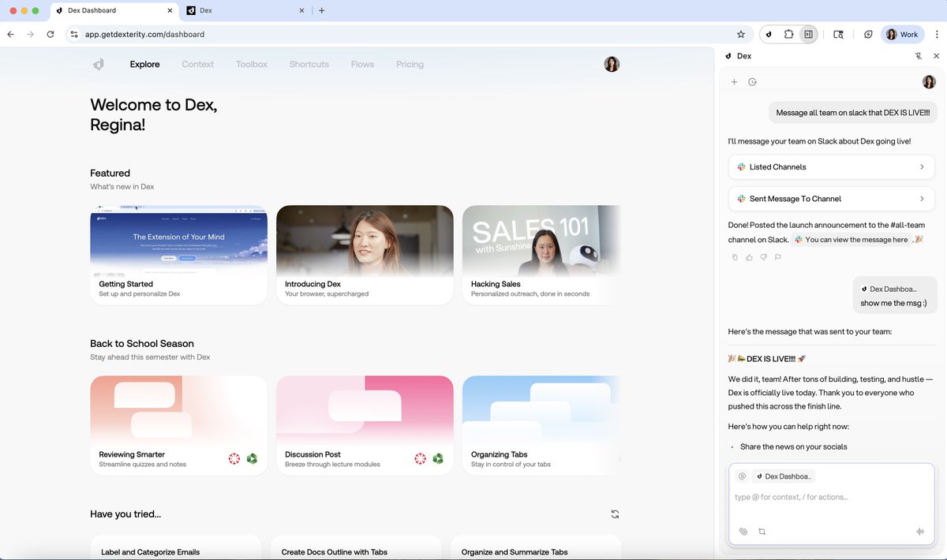Click the Create Docs Outline with Tabs suggestion
Image resolution: width=947 pixels, height=560 pixels.
[356, 548]
